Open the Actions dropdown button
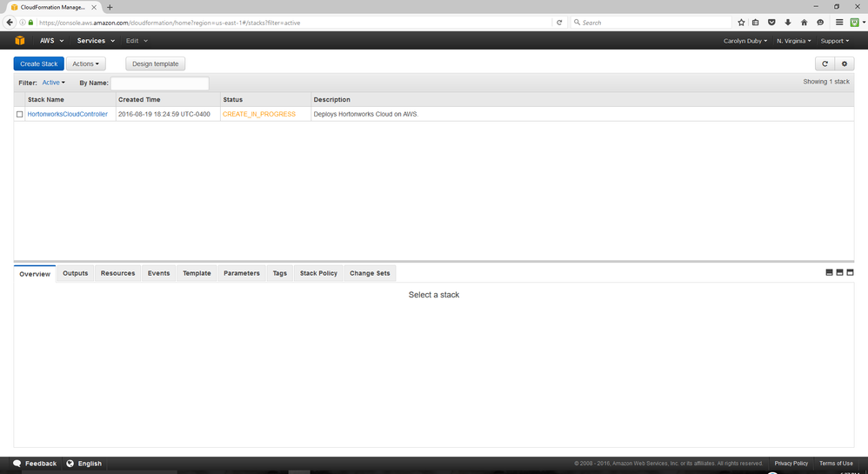The height and width of the screenshot is (474, 868). pos(86,63)
